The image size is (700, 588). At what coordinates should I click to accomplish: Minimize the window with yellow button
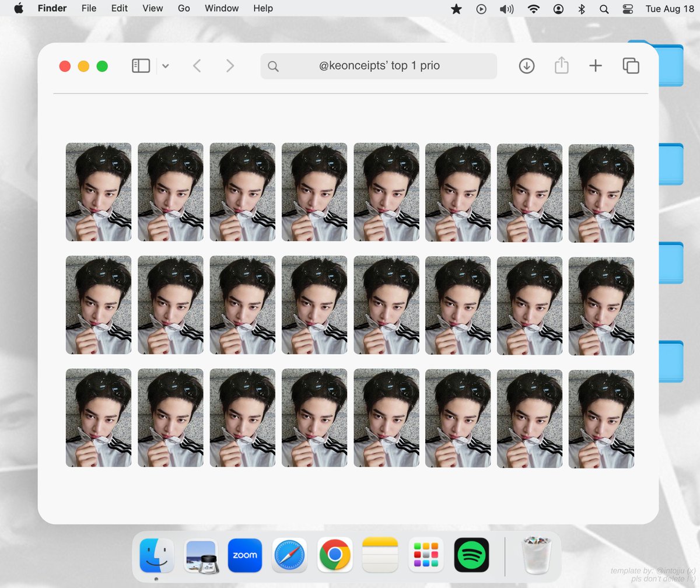(x=83, y=66)
